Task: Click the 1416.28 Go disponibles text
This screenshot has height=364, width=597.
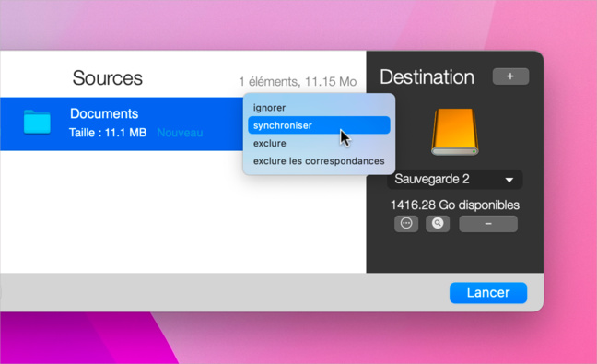Action: pos(455,205)
